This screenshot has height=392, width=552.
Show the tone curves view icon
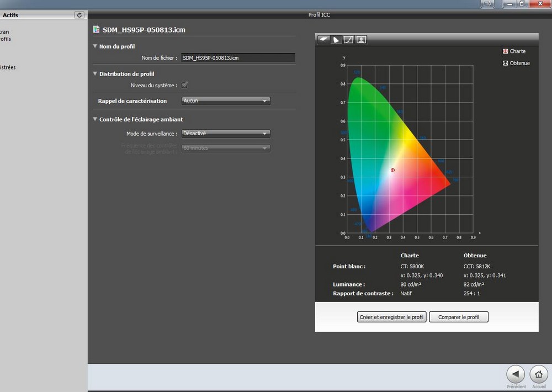pos(348,39)
